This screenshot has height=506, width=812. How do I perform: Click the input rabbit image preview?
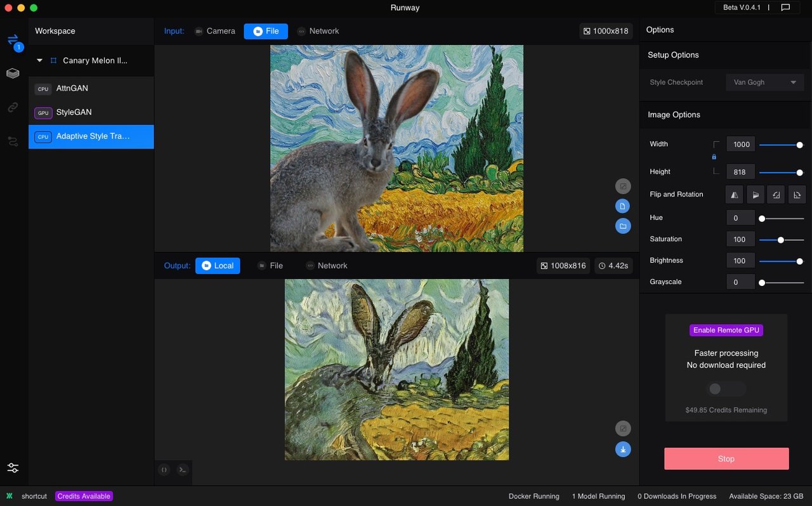[396, 148]
